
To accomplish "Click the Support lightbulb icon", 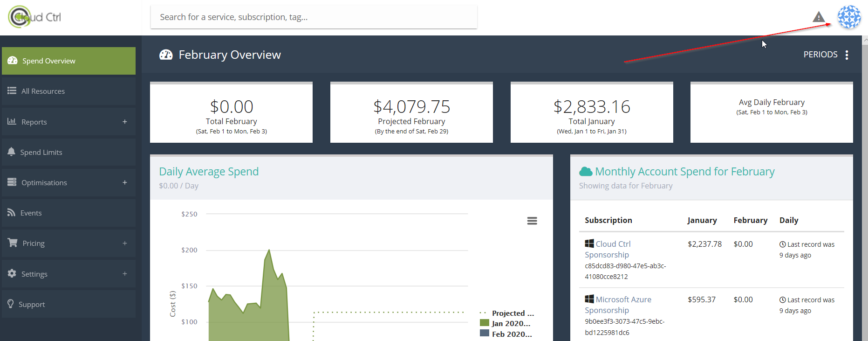I will point(11,304).
